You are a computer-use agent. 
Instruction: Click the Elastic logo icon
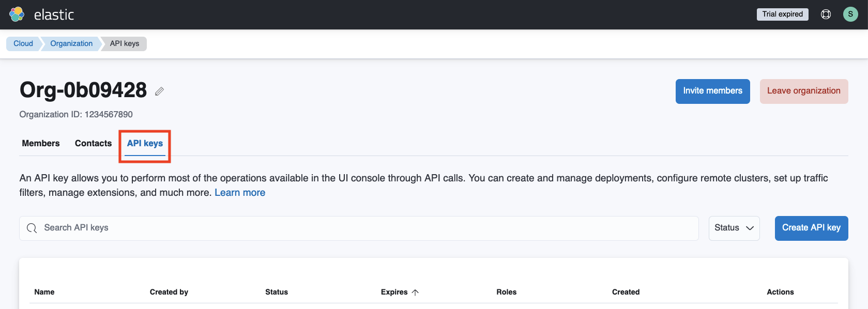[17, 14]
